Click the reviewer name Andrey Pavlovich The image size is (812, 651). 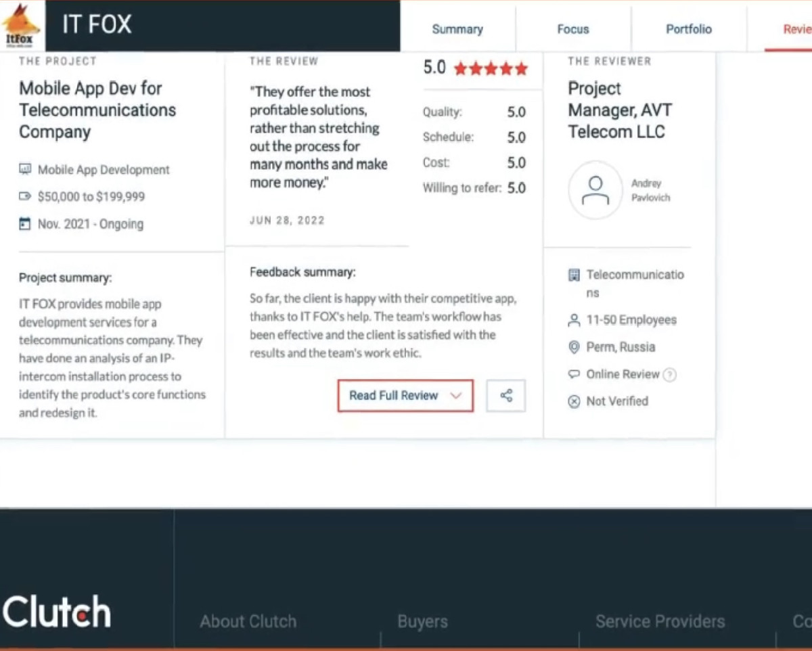650,190
